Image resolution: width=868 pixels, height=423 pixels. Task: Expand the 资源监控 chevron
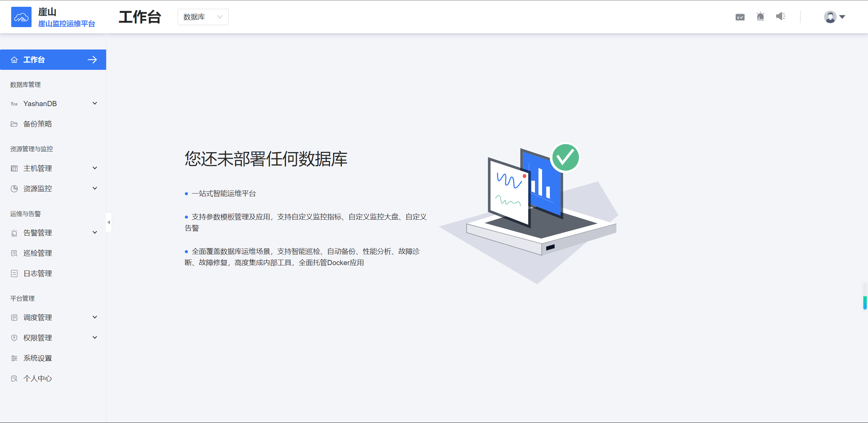95,188
